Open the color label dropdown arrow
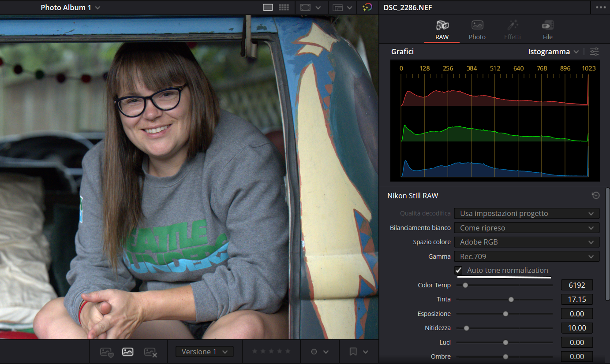610x364 pixels. (326, 352)
